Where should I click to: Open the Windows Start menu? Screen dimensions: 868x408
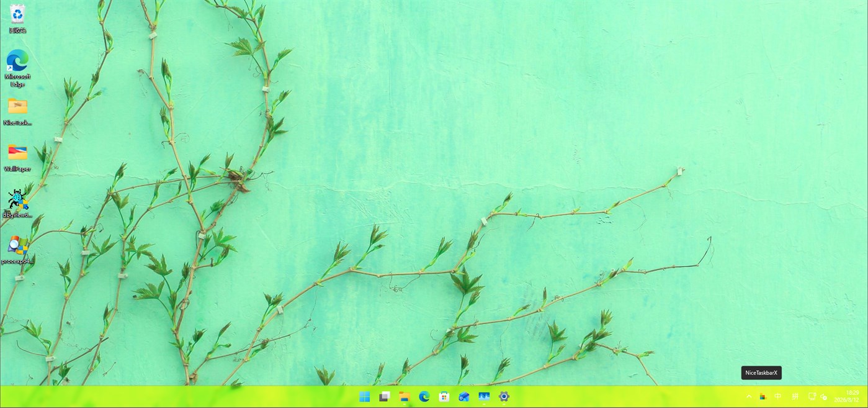(365, 397)
